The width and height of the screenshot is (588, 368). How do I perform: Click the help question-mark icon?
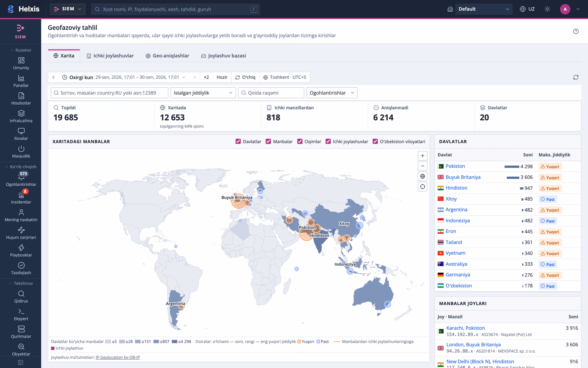tap(576, 31)
